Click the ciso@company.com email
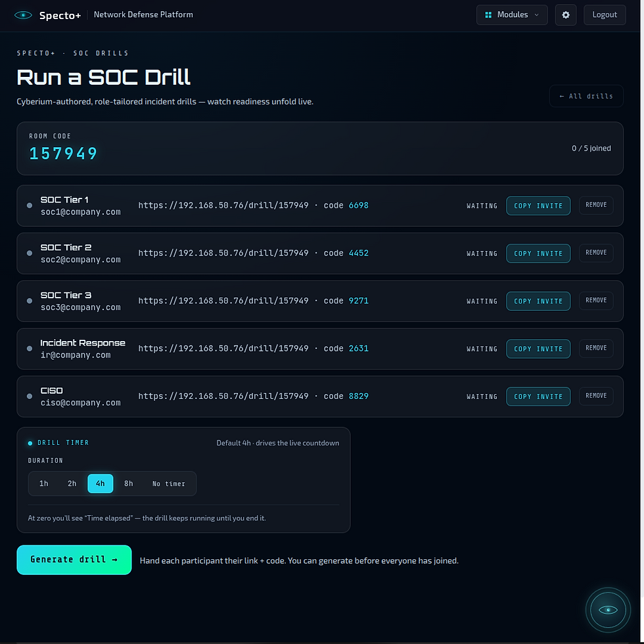 [x=80, y=402]
